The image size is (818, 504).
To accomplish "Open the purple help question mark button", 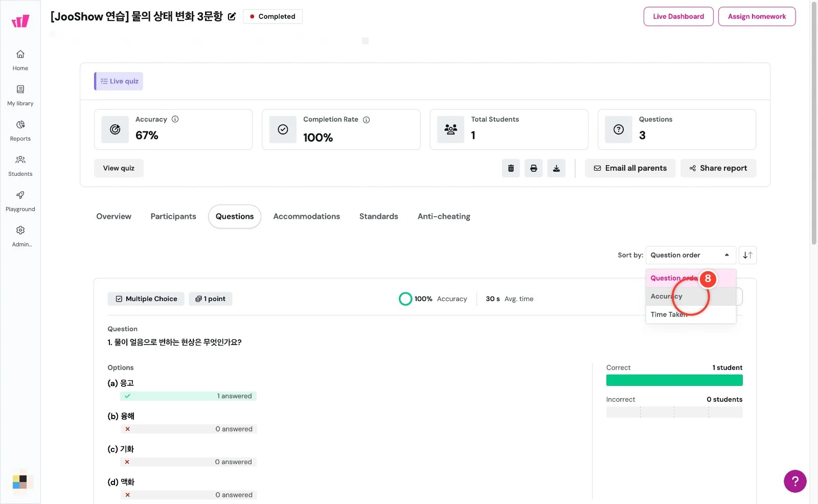I will pos(795,481).
